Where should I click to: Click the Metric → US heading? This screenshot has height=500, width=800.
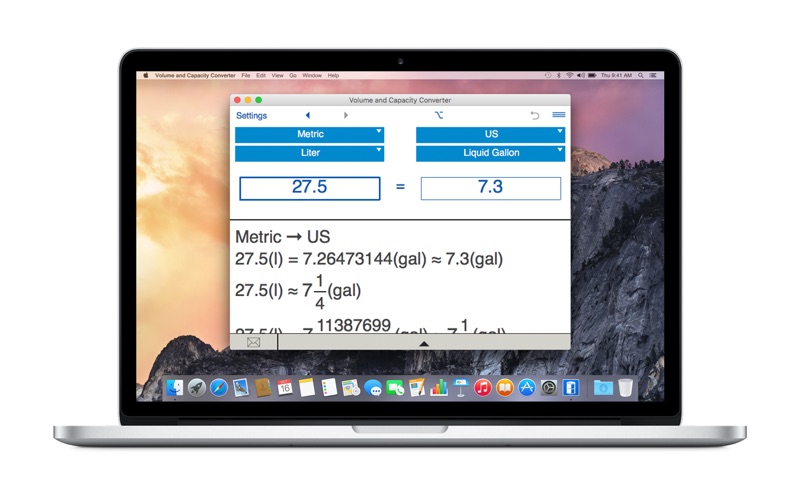pyautogui.click(x=282, y=237)
